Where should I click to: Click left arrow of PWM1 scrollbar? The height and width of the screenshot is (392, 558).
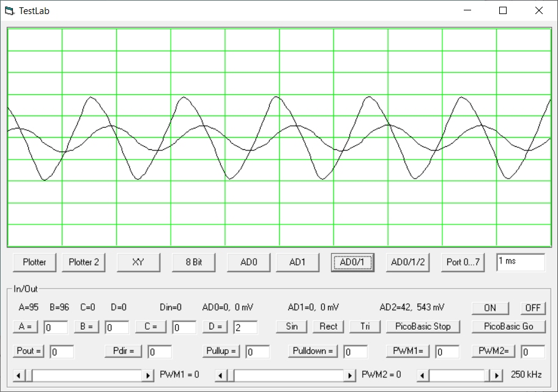coord(20,375)
